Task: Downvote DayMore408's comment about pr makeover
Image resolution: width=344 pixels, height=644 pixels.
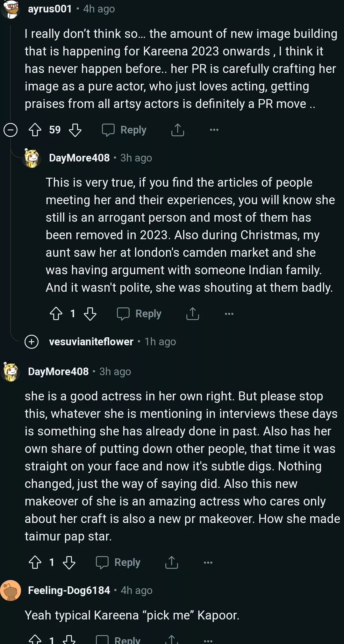Action: click(x=69, y=562)
